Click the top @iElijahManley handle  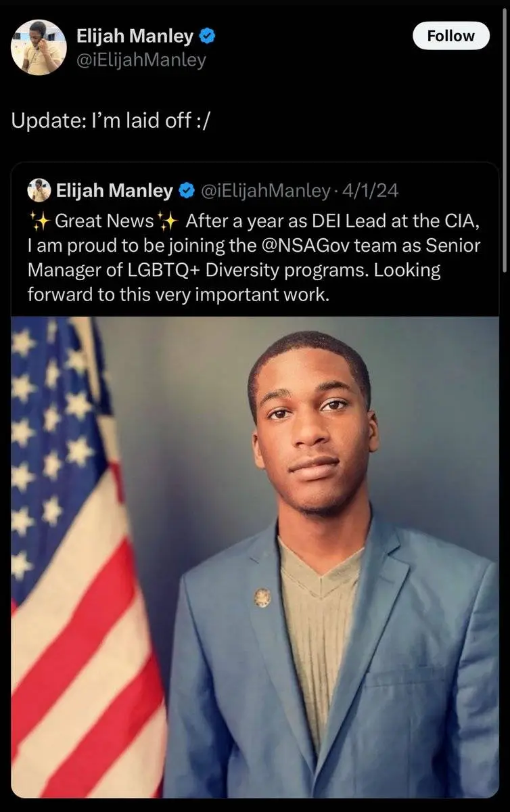[x=141, y=60]
